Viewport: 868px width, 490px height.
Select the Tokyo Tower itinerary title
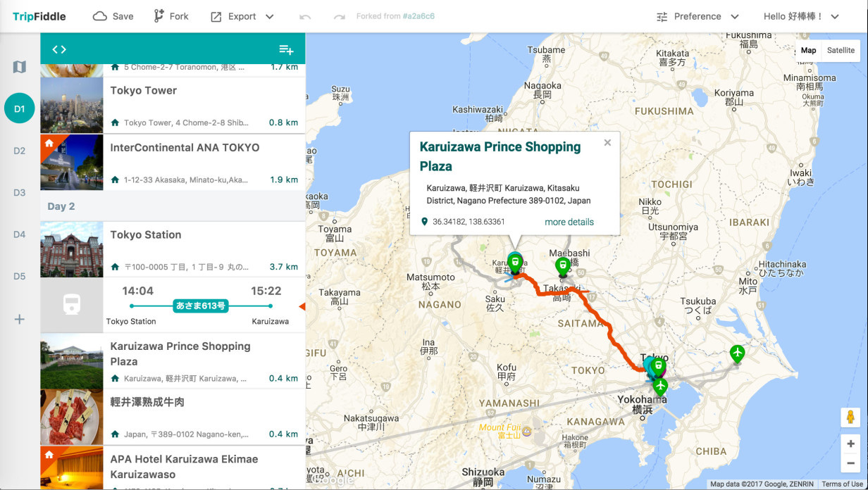(x=144, y=90)
